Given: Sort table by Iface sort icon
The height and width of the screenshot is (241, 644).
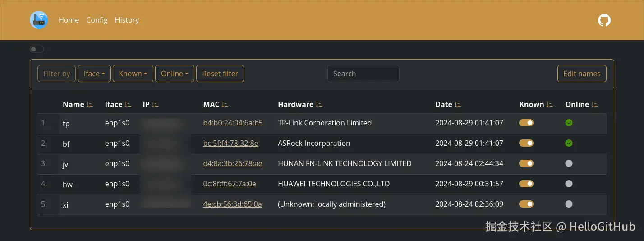Looking at the screenshot, I should (x=128, y=104).
